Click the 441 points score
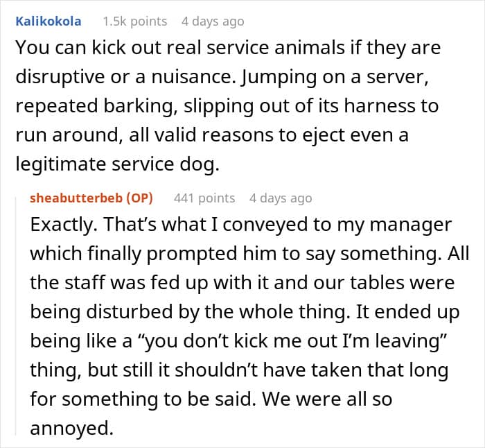The width and height of the screenshot is (485, 448). [x=204, y=198]
